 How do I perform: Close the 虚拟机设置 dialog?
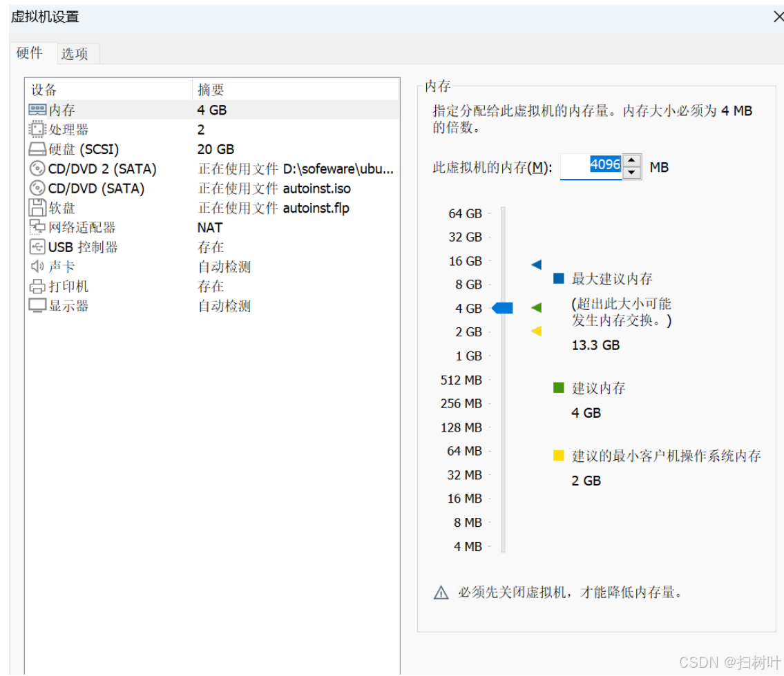pyautogui.click(x=778, y=17)
